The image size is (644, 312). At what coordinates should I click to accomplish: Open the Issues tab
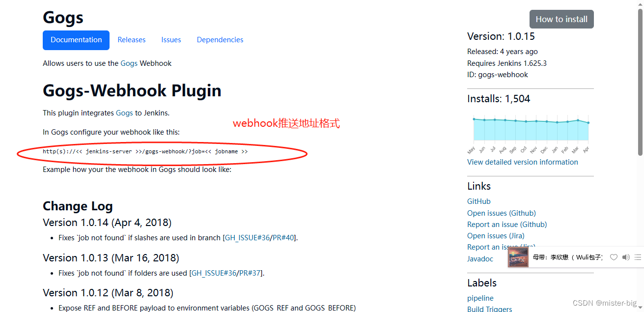click(171, 40)
